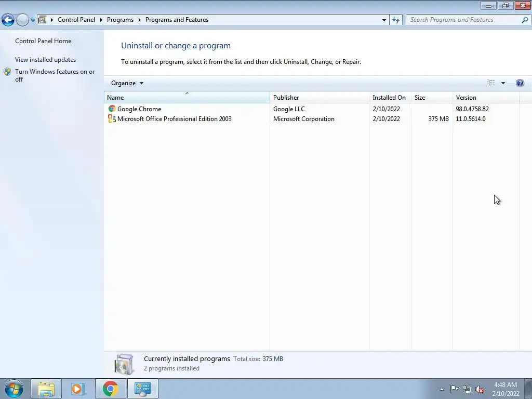The image size is (532, 399).
Task: Click version 98.0.4758.82
Action: pos(472,109)
